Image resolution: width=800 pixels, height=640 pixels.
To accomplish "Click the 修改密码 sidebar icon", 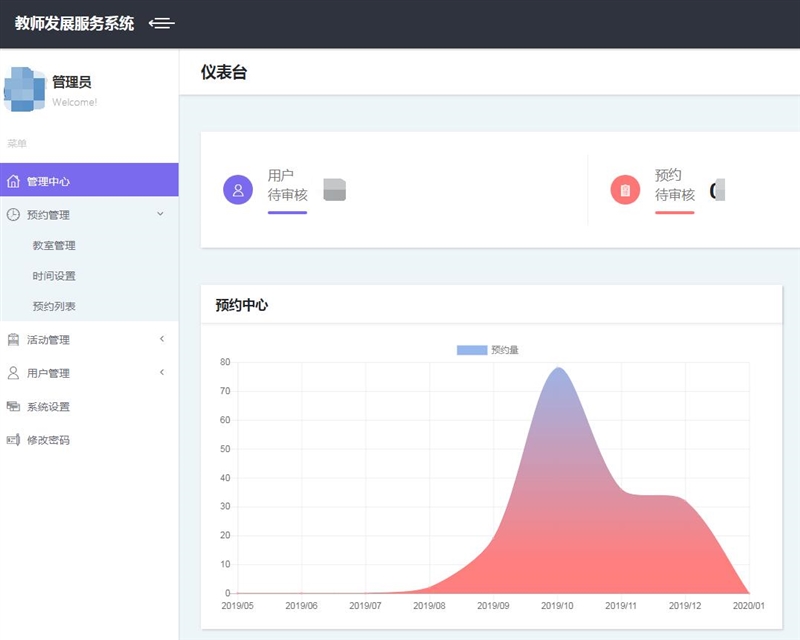I will click(x=13, y=439).
